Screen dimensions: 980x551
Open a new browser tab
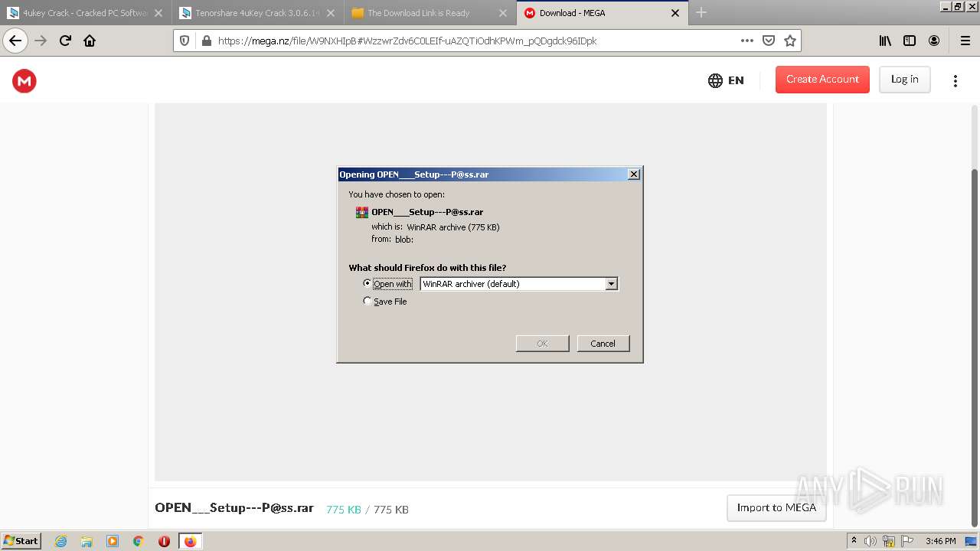click(x=701, y=12)
